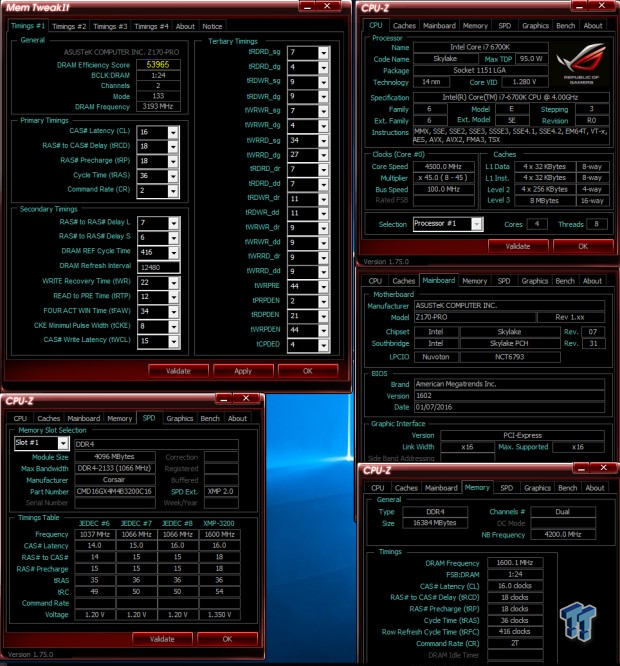
Task: Expand tWRPRE tertiary timing dropdown
Action: pyautogui.click(x=324, y=287)
